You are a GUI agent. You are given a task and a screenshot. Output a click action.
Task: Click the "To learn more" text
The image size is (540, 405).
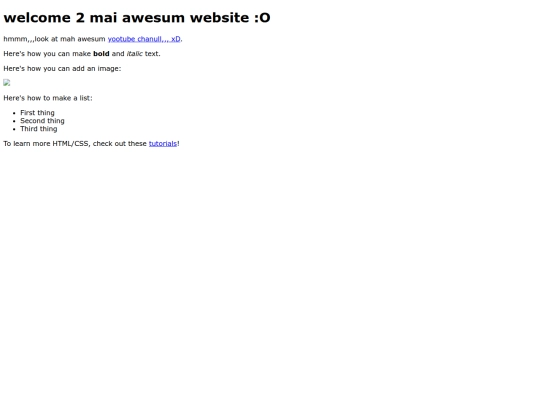(x=27, y=144)
